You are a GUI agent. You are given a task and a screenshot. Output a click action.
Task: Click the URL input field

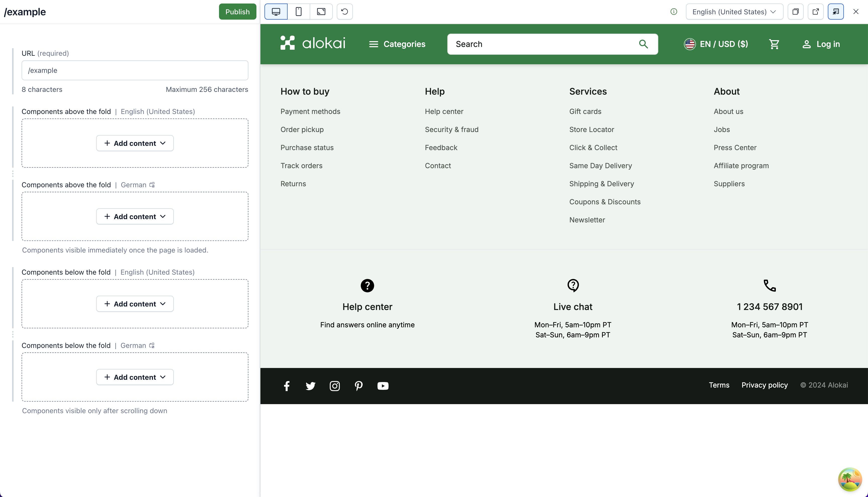(x=135, y=70)
